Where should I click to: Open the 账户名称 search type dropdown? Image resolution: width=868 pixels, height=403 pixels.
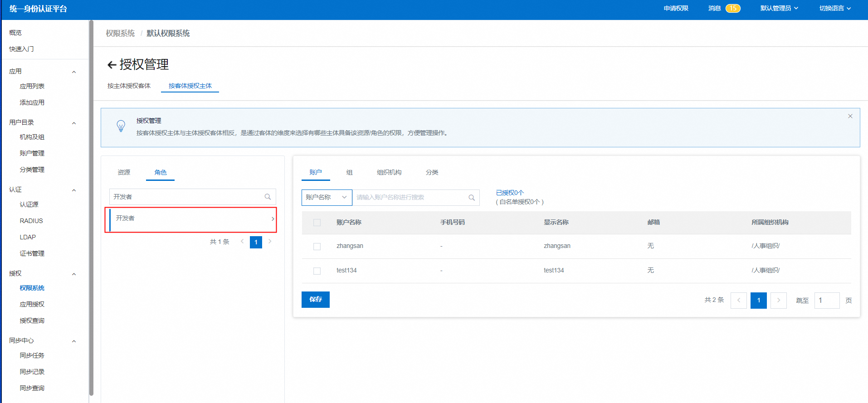tap(327, 198)
